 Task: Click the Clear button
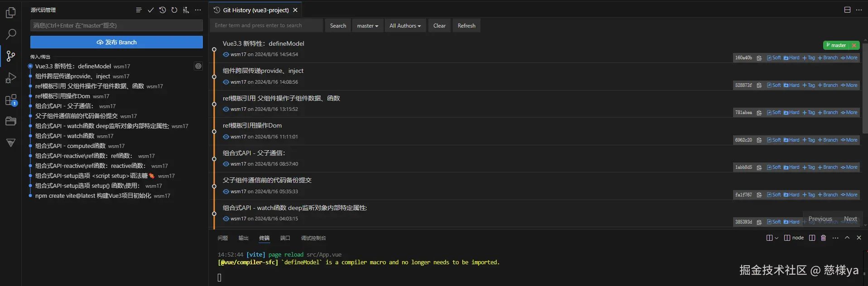439,26
